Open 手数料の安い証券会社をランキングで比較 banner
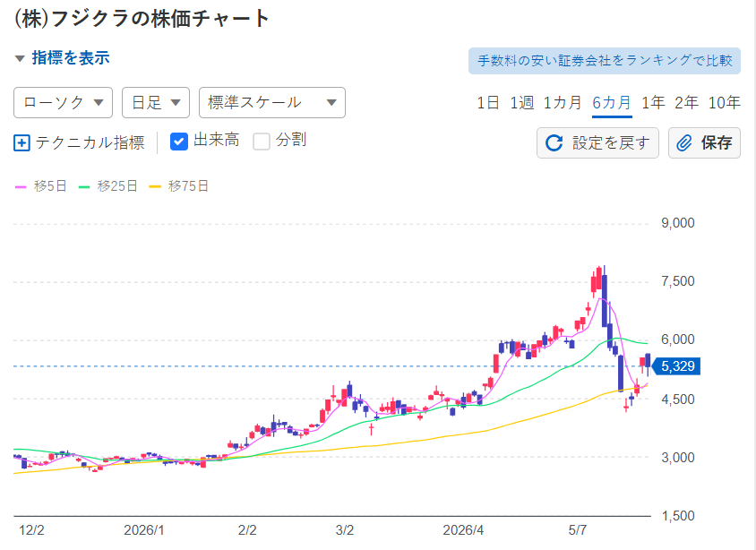Image resolution: width=756 pixels, height=550 pixels. [604, 61]
